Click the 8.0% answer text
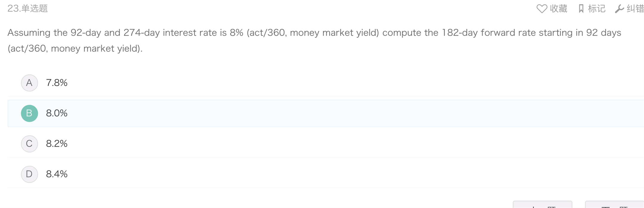This screenshot has height=208, width=644. [x=57, y=113]
